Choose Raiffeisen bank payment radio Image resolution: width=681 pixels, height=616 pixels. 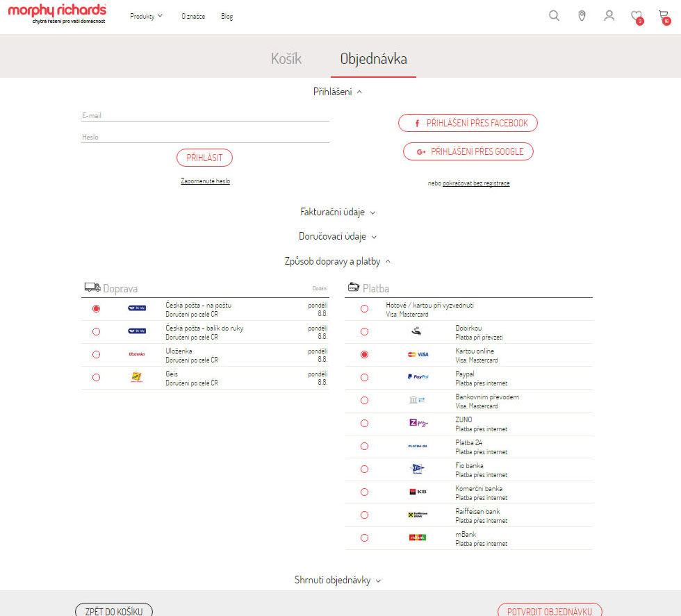pos(364,515)
